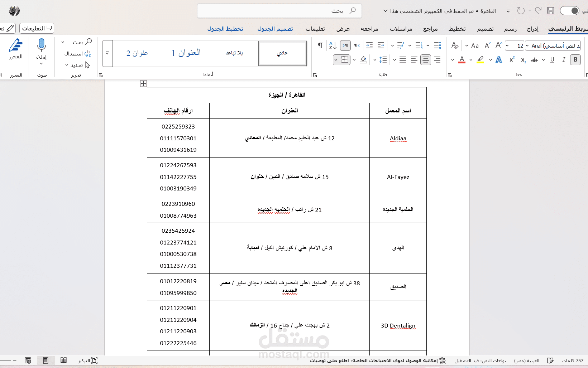Screen dimensions: 588x368
Task: Toggle Subscript formatting
Action: (523, 60)
